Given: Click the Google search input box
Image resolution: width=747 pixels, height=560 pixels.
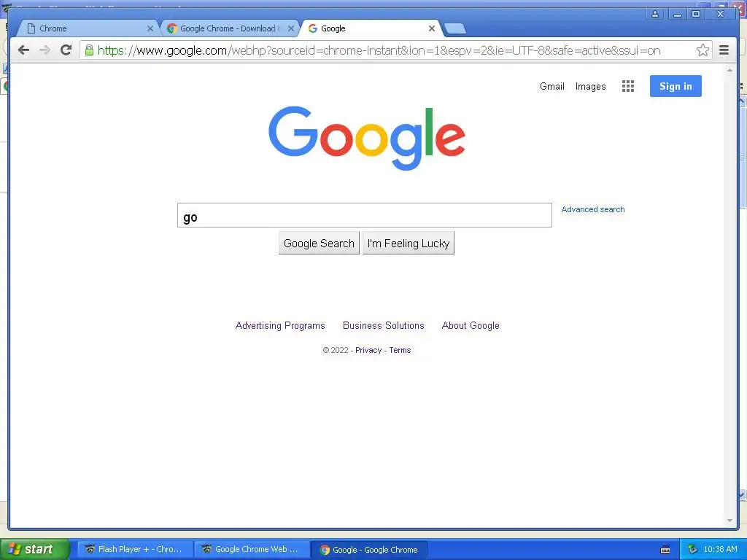Looking at the screenshot, I should pyautogui.click(x=365, y=215).
